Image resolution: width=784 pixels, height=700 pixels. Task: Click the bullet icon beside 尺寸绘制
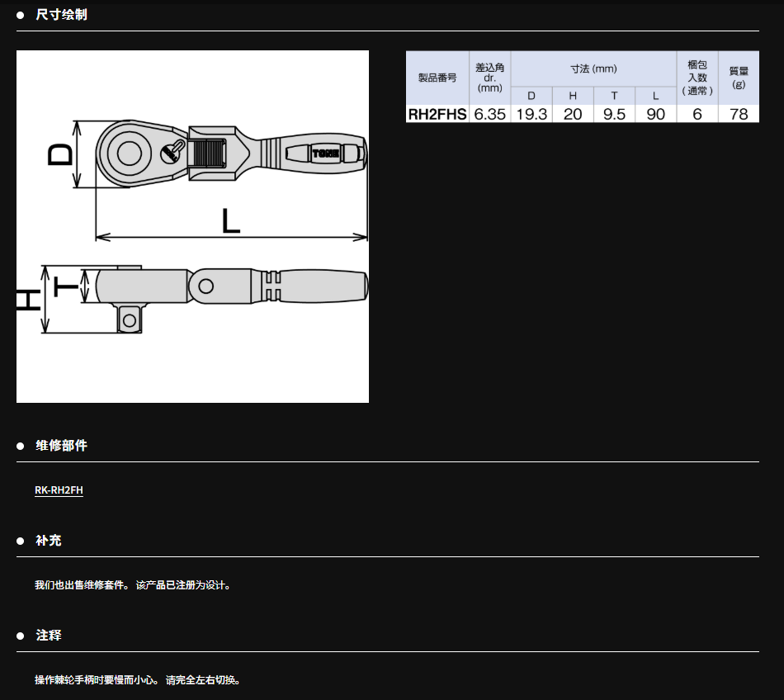[21, 15]
